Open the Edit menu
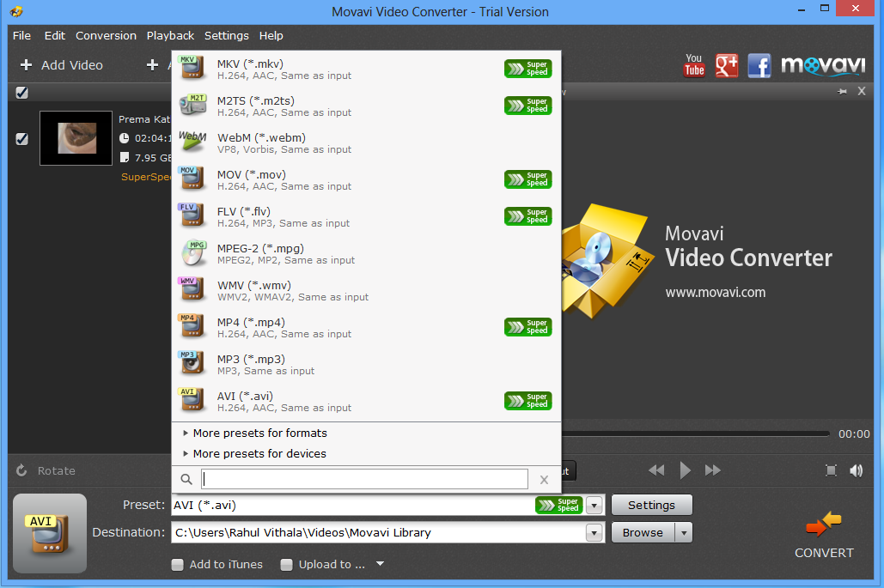This screenshot has width=884, height=588. pos(55,35)
